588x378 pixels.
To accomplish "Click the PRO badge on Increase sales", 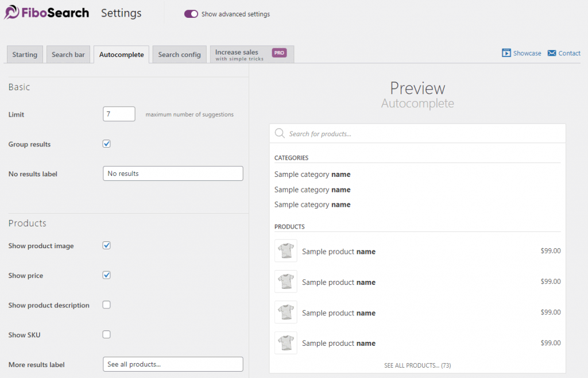I will click(x=279, y=53).
